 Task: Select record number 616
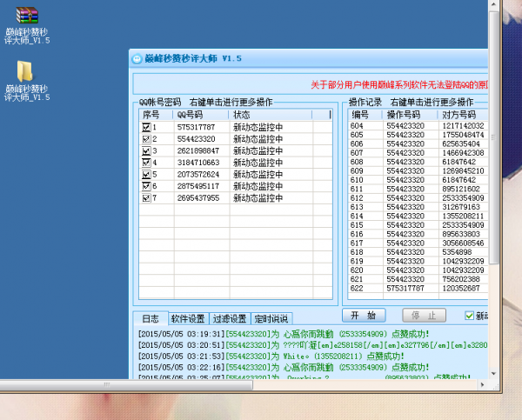point(357,234)
